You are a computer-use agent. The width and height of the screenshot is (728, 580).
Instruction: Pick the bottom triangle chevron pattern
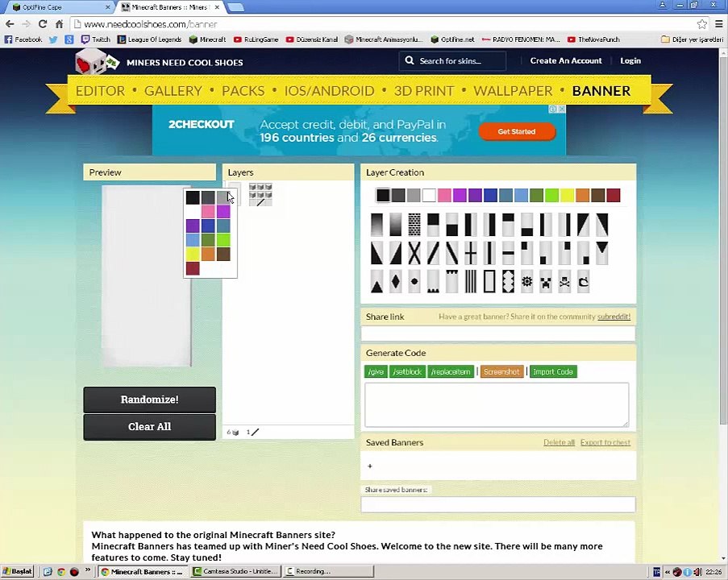click(x=376, y=281)
